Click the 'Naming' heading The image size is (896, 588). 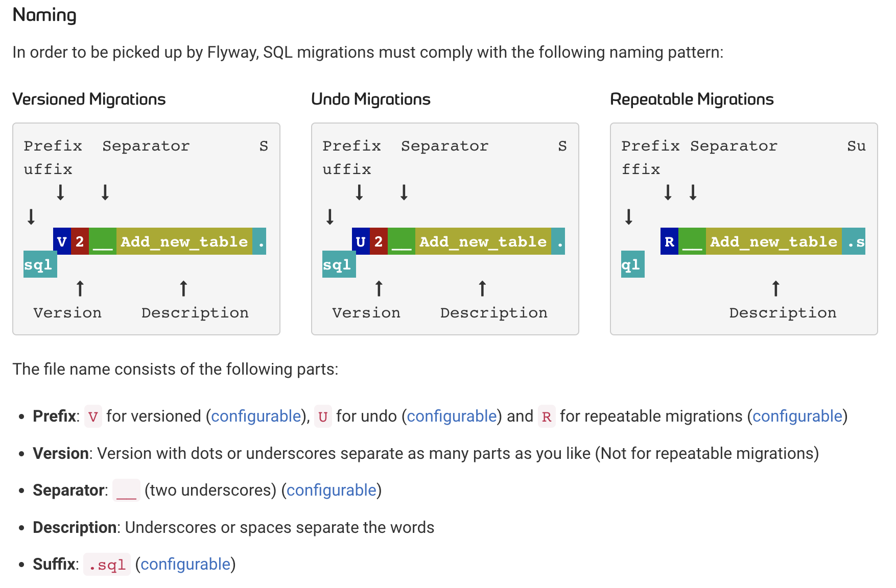coord(44,15)
